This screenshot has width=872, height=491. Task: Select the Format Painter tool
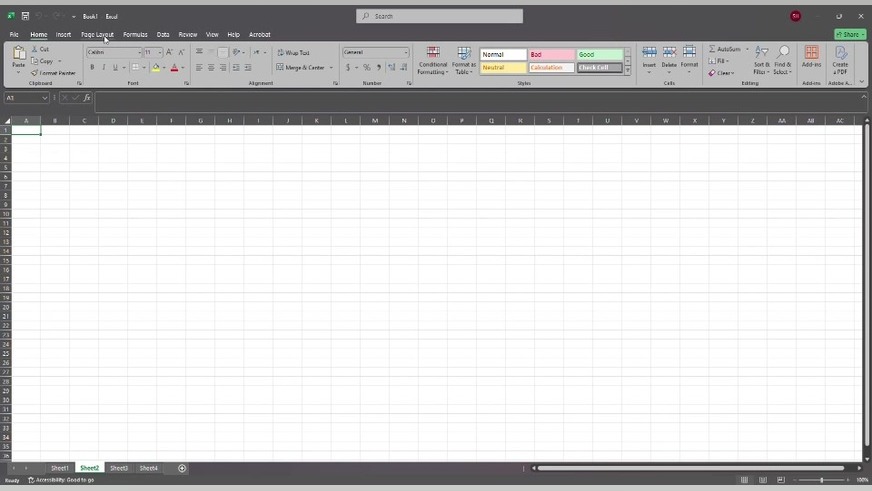click(53, 73)
